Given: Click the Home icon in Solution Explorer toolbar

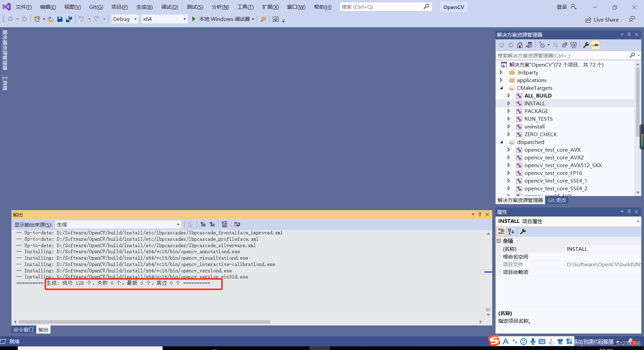Looking at the screenshot, I should 520,45.
